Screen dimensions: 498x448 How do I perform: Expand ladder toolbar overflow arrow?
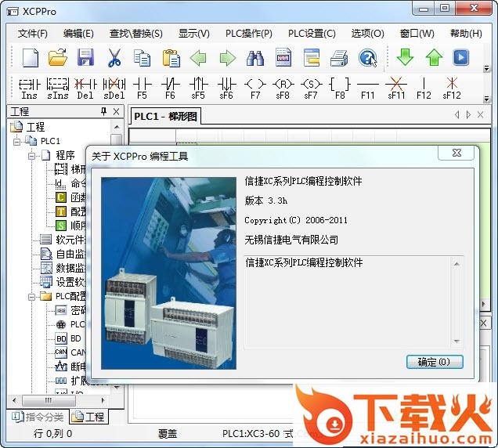pos(486,99)
